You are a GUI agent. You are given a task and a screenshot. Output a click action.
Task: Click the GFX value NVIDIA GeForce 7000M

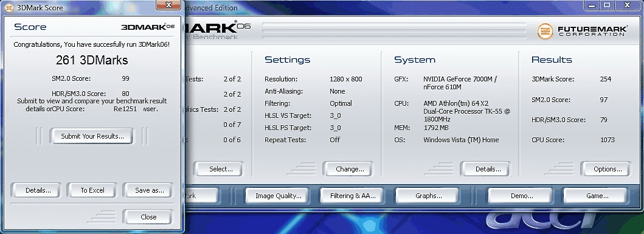(460, 83)
